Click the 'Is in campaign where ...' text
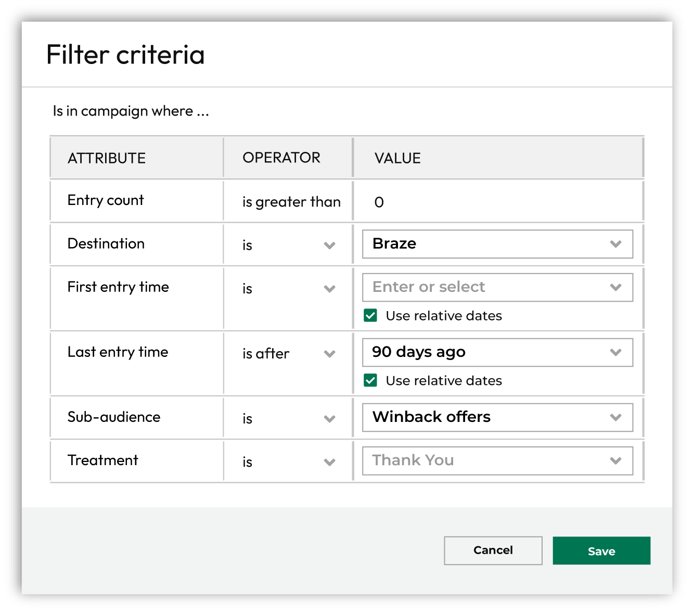Screen dimensions: 694x616 tap(131, 111)
